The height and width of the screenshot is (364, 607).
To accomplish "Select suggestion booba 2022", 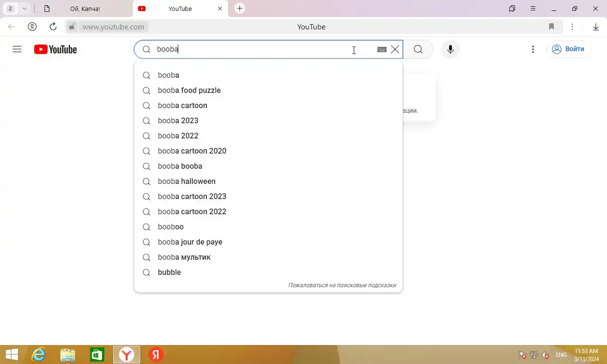I will pos(268,136).
